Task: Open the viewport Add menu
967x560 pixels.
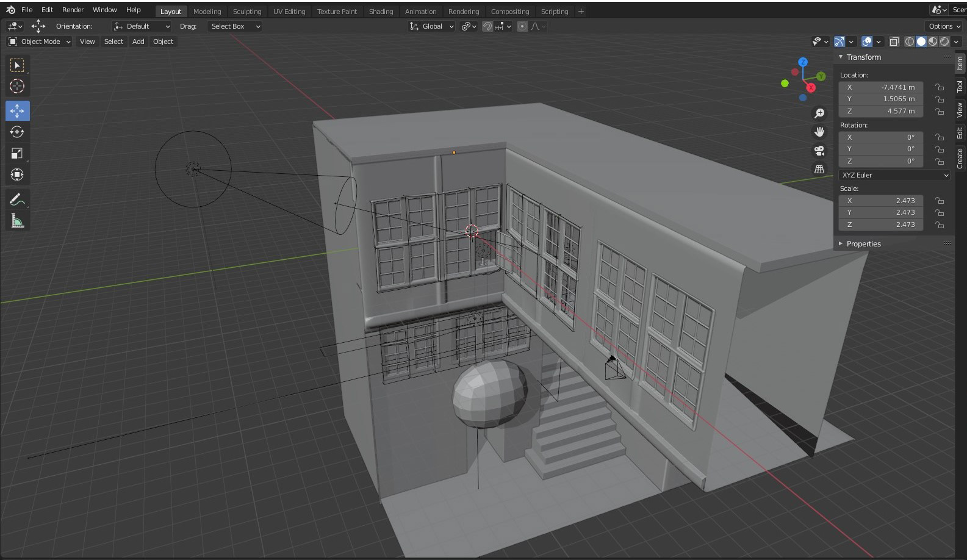Action: pyautogui.click(x=138, y=41)
